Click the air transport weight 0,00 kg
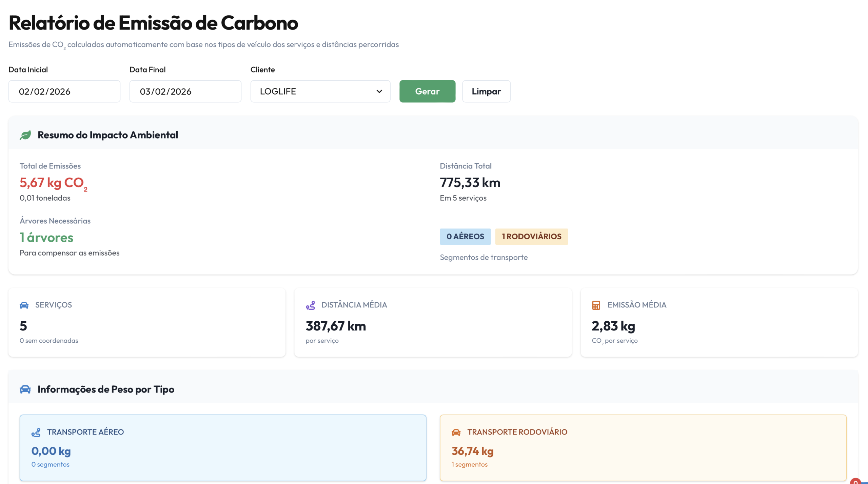This screenshot has height=484, width=868. 51,451
